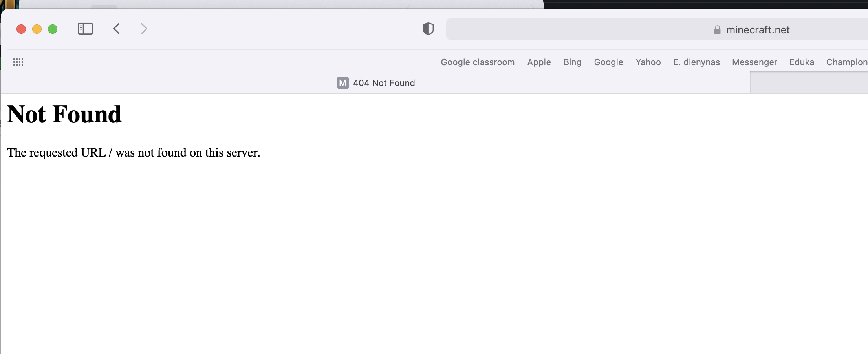The image size is (868, 354).
Task: Show the favorites grid icon
Action: click(x=18, y=62)
